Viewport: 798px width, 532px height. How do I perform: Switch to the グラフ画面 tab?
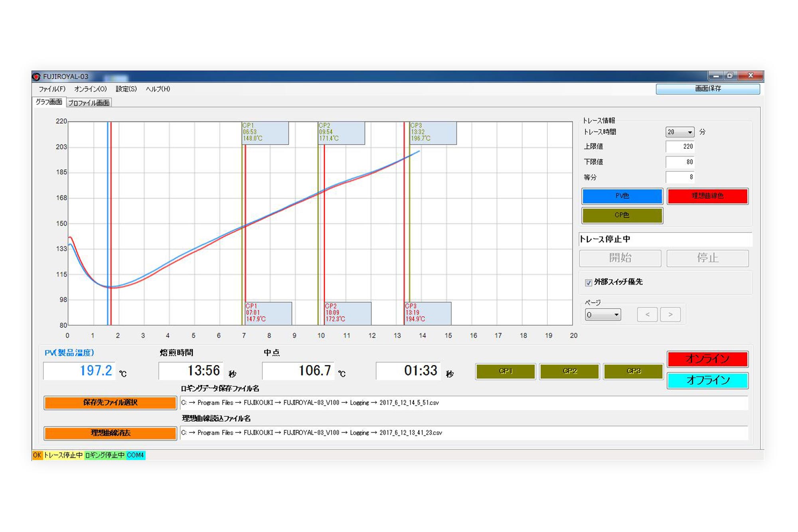tap(49, 102)
